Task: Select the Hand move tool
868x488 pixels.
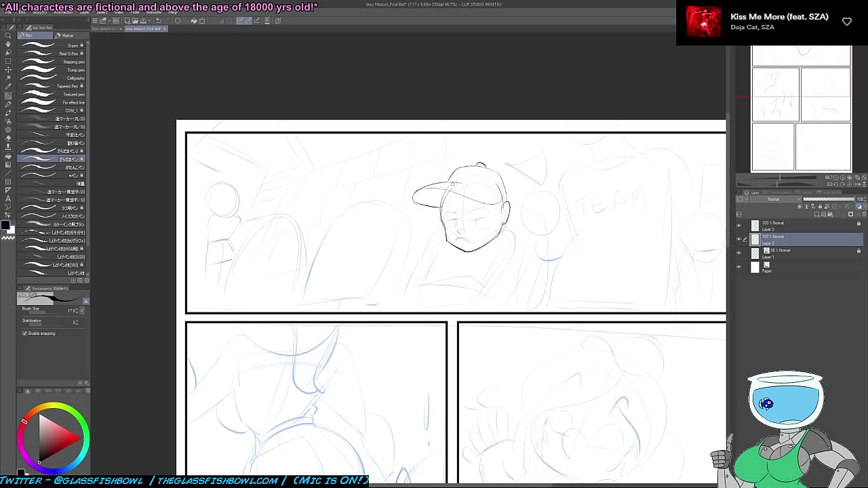Action: click(x=8, y=44)
